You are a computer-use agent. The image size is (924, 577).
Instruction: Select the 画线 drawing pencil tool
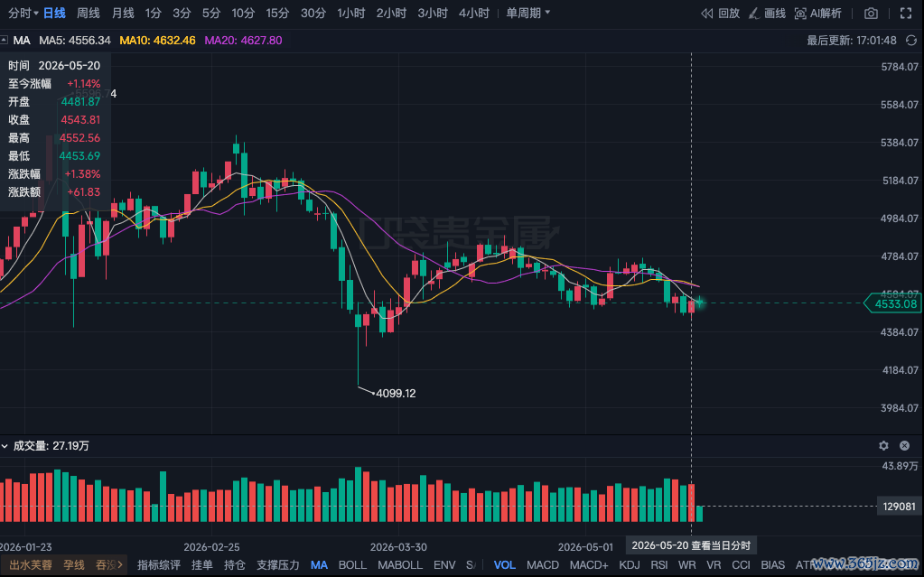tap(753, 13)
